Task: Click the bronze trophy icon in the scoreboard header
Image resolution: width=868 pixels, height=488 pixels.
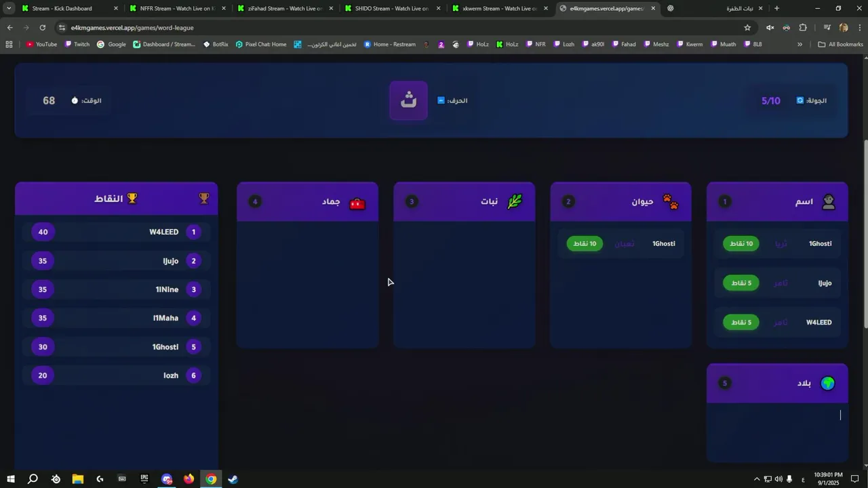Action: pos(204,199)
